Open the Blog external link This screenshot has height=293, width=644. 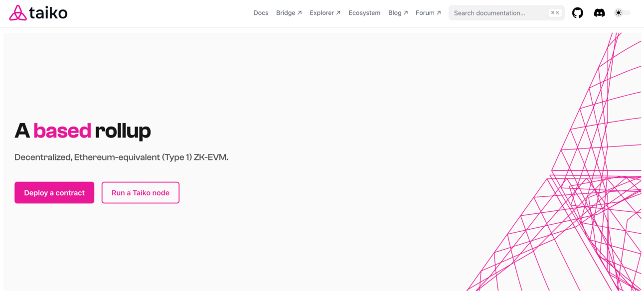pyautogui.click(x=398, y=13)
